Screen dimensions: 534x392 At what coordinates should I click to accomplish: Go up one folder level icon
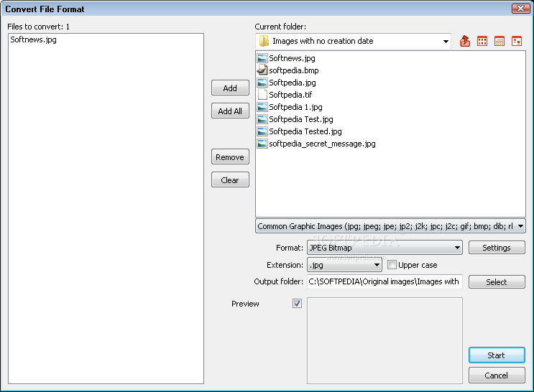click(465, 41)
